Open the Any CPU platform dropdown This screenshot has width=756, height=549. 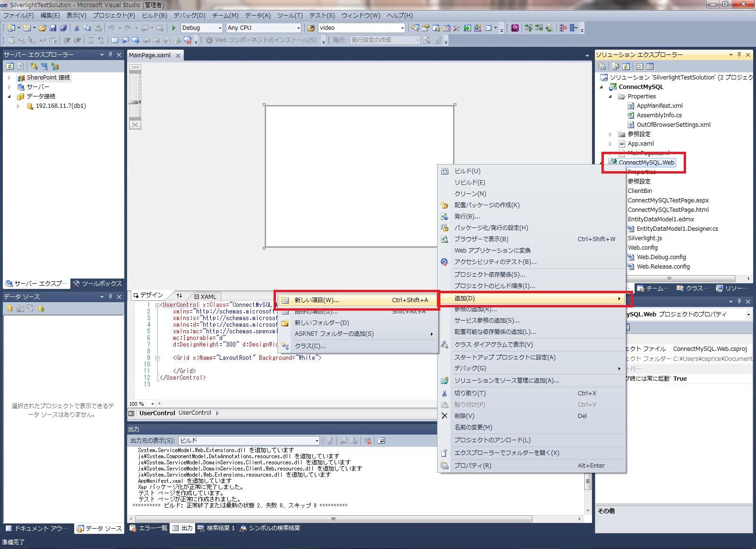(x=298, y=28)
